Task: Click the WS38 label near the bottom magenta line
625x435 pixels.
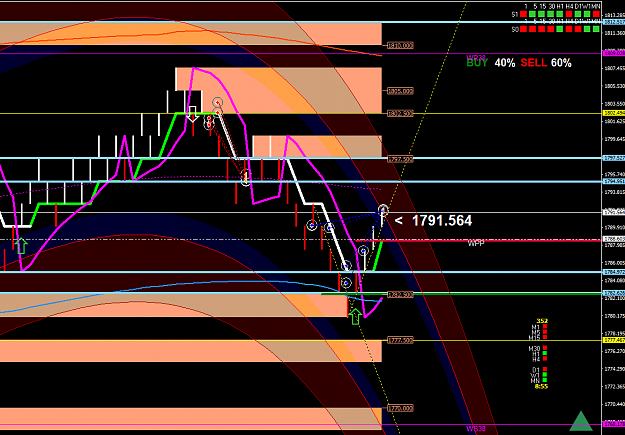Action: point(476,429)
